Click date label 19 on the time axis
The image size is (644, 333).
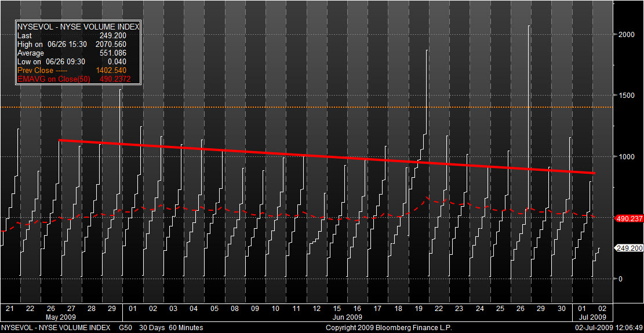point(418,308)
